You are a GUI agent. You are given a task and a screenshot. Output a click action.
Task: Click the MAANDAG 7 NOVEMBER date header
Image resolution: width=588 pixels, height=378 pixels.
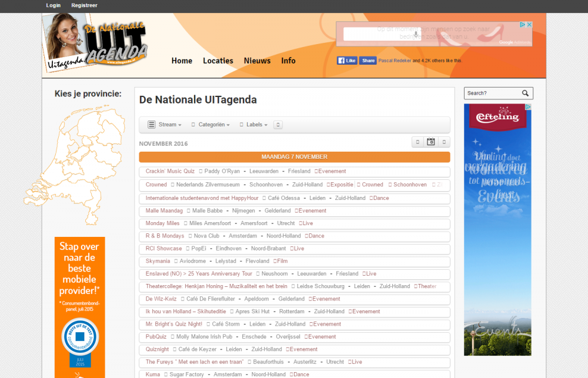[295, 157]
